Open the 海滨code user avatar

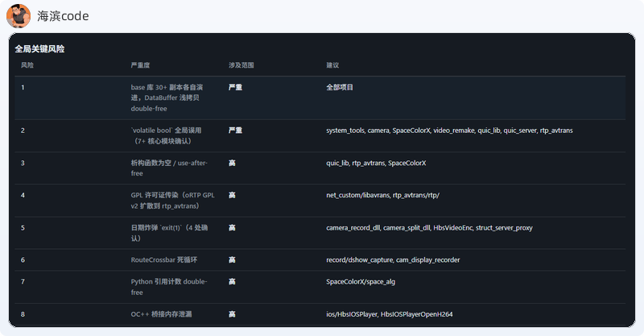click(x=19, y=16)
